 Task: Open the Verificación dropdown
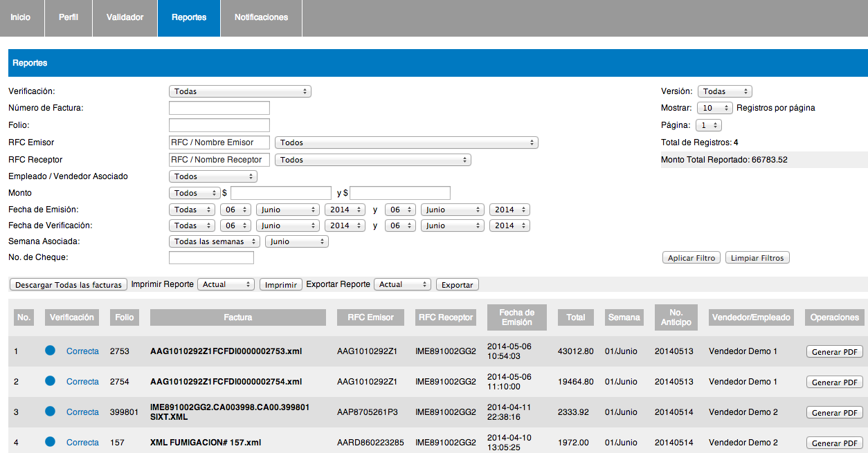tap(239, 91)
